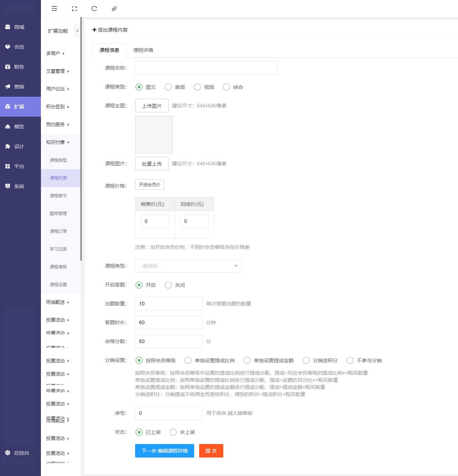The height and width of the screenshot is (476, 458).
Task: Click the refresh page icon
Action: tap(94, 9)
